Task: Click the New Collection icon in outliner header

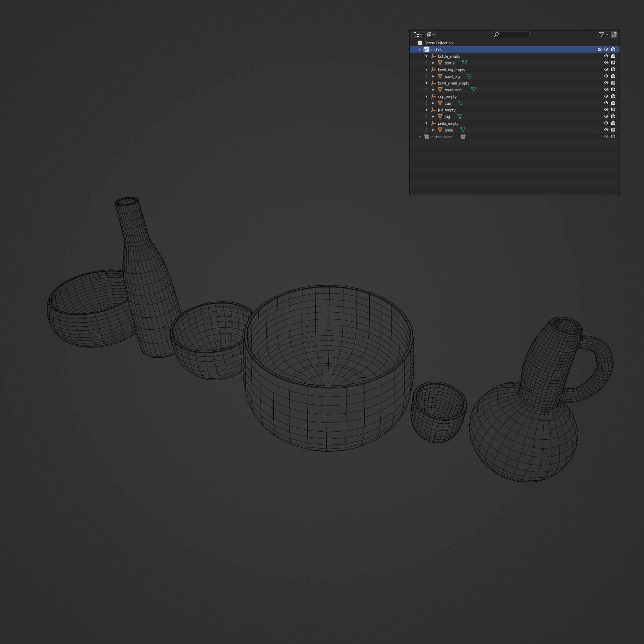Action: click(x=614, y=35)
